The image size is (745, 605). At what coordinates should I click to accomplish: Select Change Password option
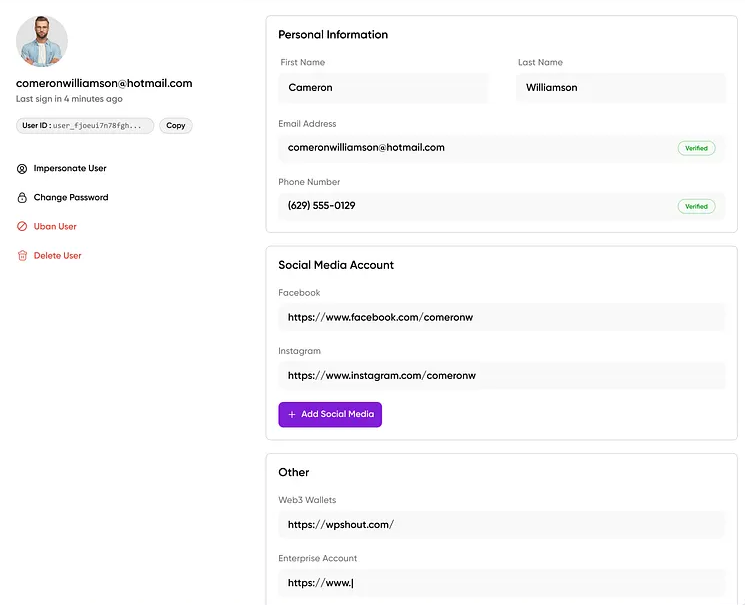(71, 198)
